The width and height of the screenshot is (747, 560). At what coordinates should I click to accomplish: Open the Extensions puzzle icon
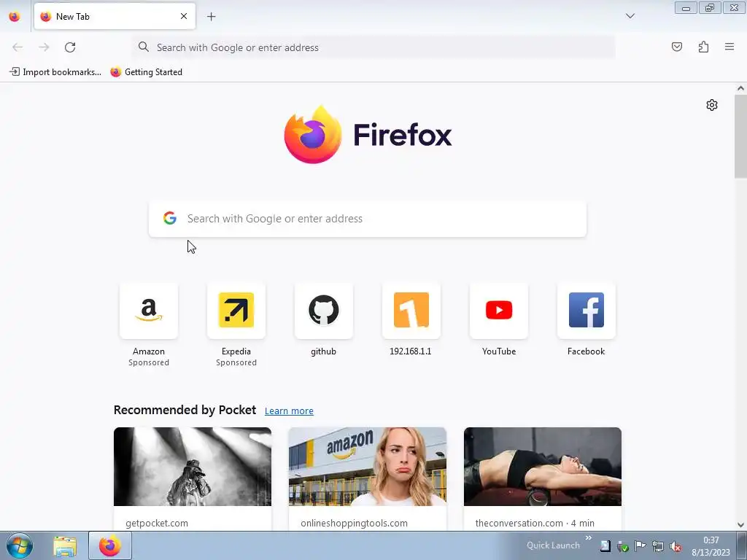point(703,47)
